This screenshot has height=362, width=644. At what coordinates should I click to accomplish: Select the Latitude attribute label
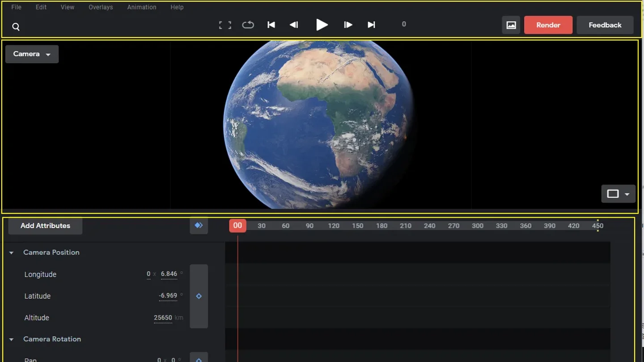point(38,296)
